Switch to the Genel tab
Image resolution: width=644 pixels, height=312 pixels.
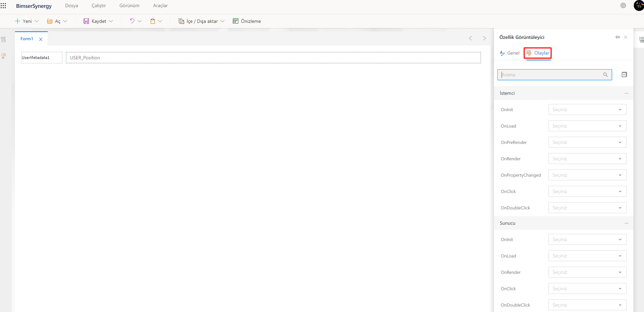(510, 53)
